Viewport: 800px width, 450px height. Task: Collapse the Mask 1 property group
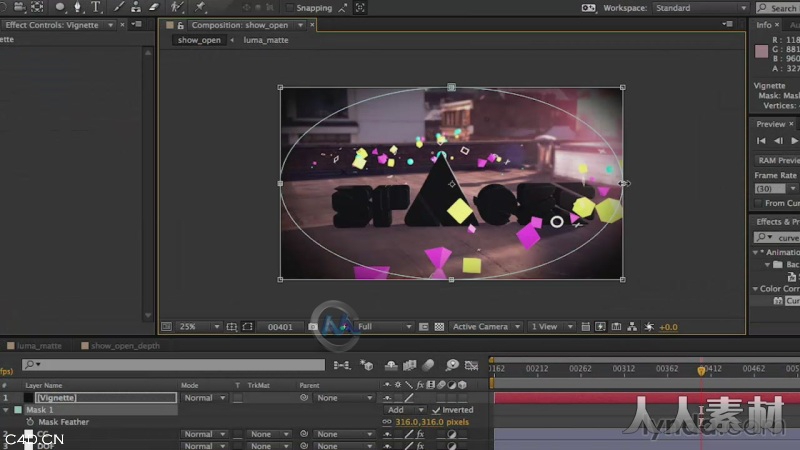6,410
